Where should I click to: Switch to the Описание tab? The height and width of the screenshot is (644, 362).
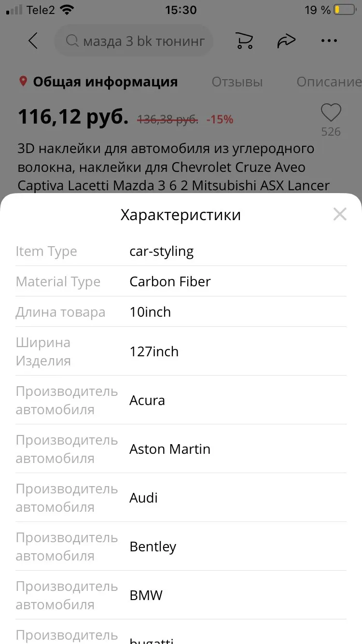(328, 82)
